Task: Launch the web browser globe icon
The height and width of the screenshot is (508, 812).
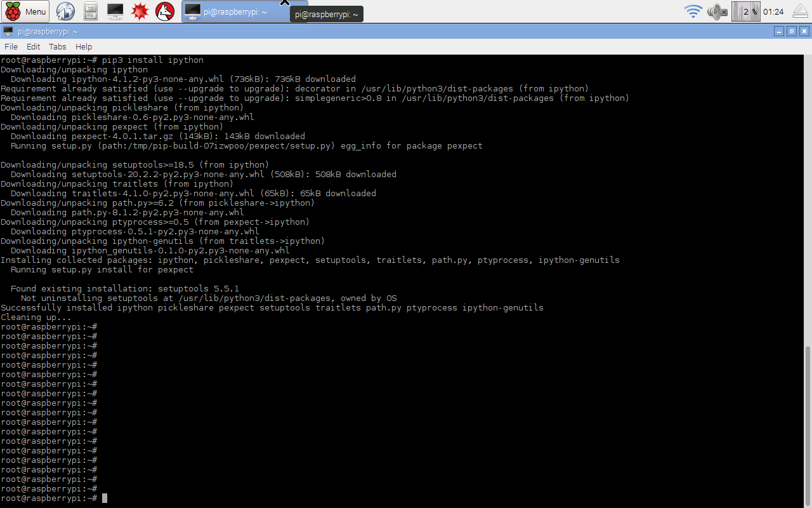Action: pyautogui.click(x=65, y=11)
